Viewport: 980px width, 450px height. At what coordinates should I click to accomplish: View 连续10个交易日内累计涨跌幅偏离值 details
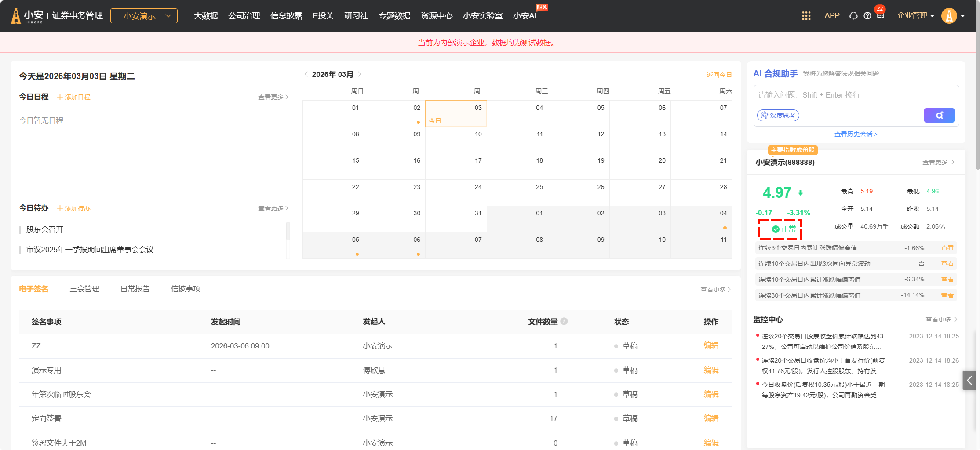(x=947, y=279)
